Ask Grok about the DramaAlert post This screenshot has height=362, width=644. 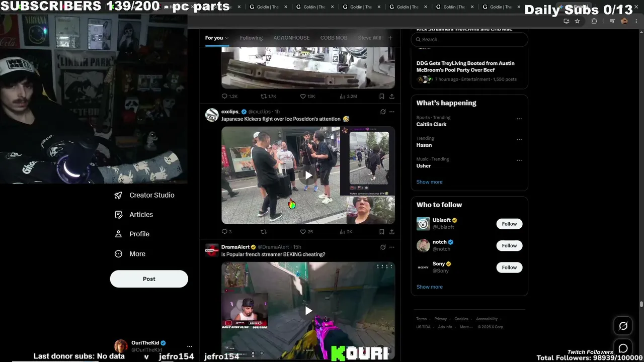383,247
